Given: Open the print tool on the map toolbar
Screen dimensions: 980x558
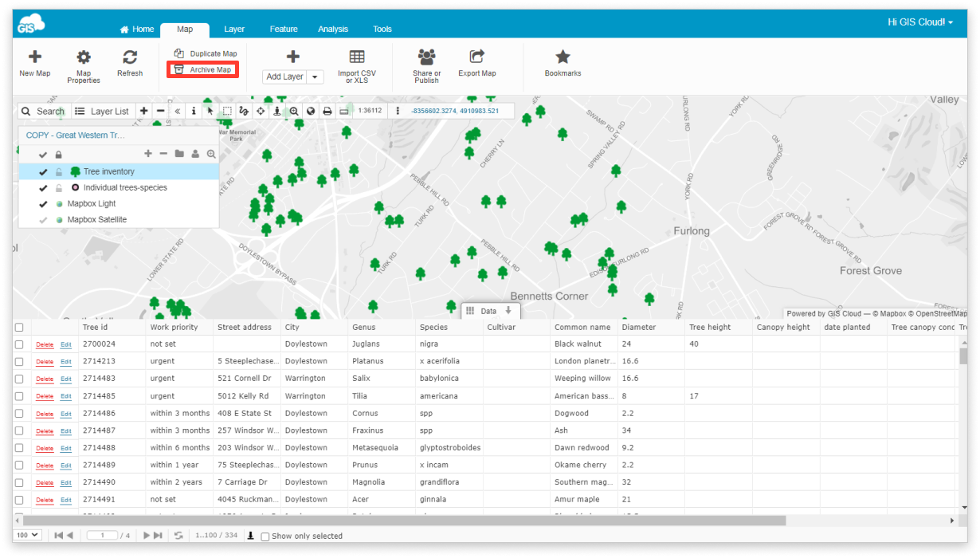Looking at the screenshot, I should coord(327,111).
